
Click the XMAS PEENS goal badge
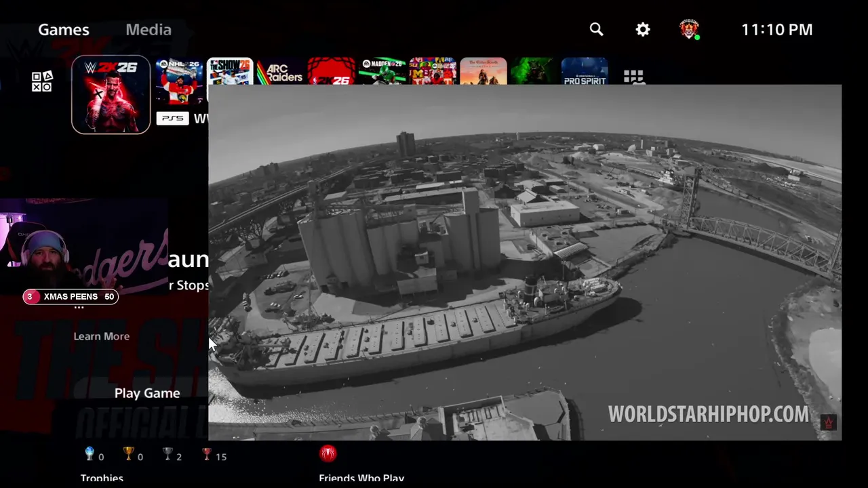point(71,296)
